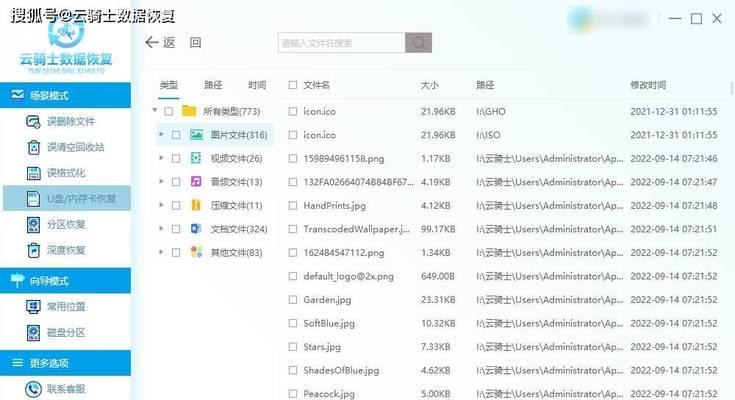Click the 其他文件 colored squares icon
Screen dimensions: 735x400
[x=196, y=252]
